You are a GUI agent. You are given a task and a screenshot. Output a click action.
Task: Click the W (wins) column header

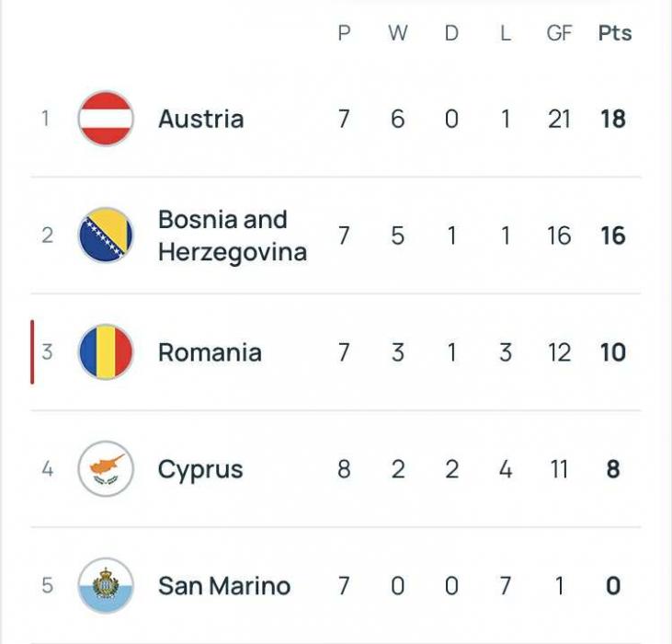tap(397, 33)
